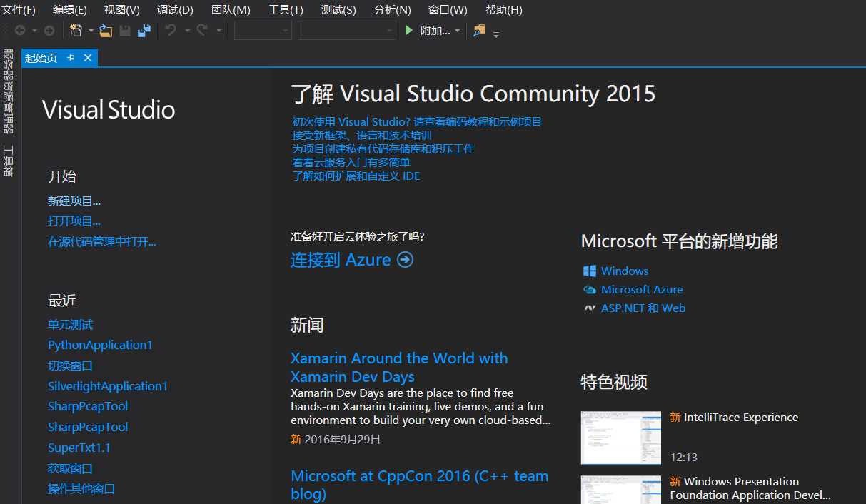Click the Navigate Backward arrow icon
Screen dimensions: 866x504
click(x=20, y=31)
